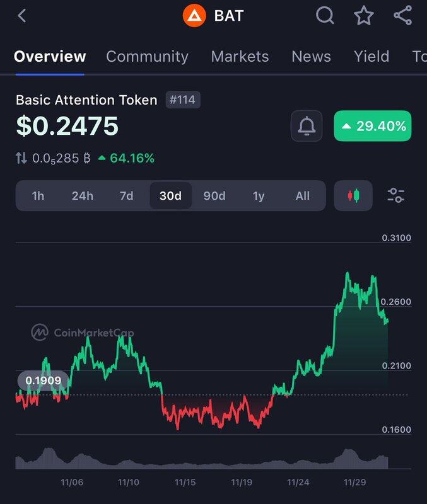Switch to the Community tab
The image size is (427, 504).
[x=147, y=57]
